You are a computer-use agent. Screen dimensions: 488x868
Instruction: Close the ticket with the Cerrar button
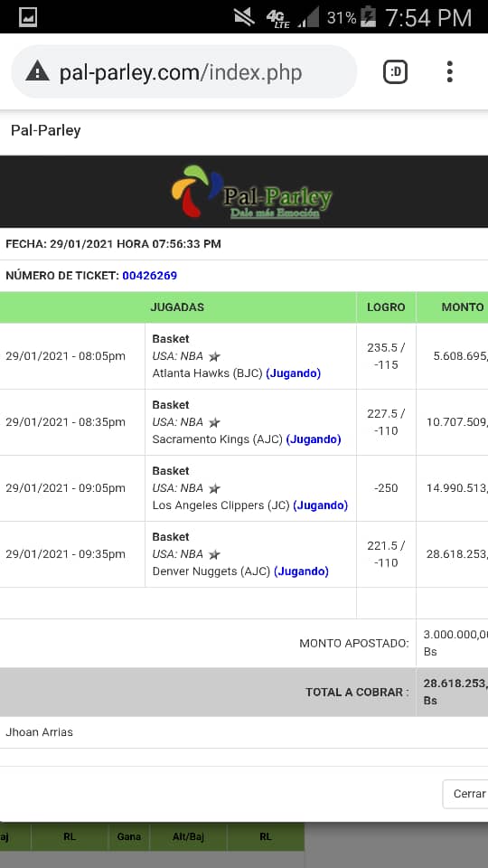[467, 794]
